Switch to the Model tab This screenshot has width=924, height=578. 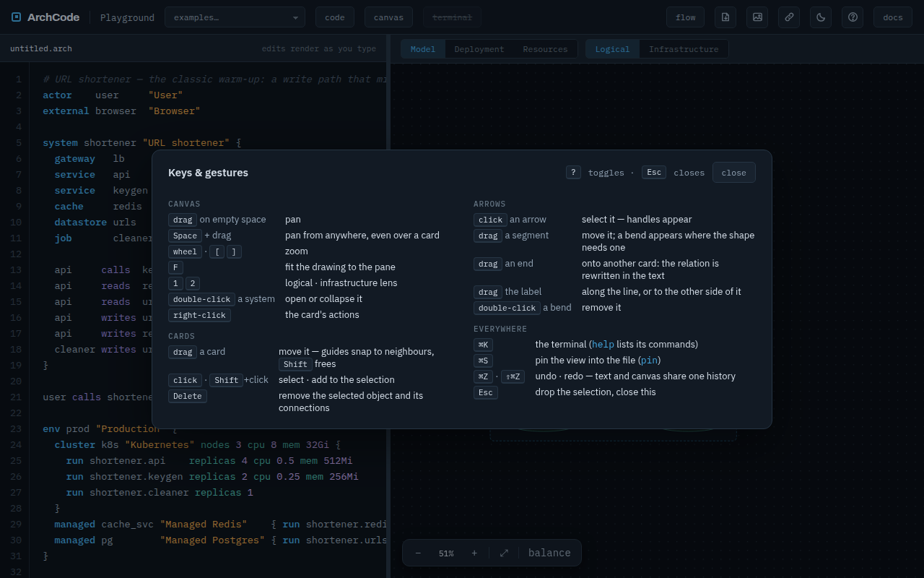point(423,49)
